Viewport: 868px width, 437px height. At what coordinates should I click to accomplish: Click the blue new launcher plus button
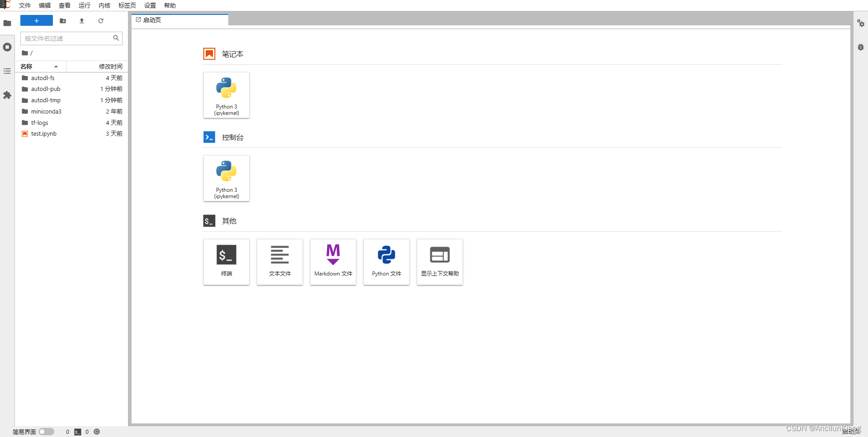click(x=37, y=21)
